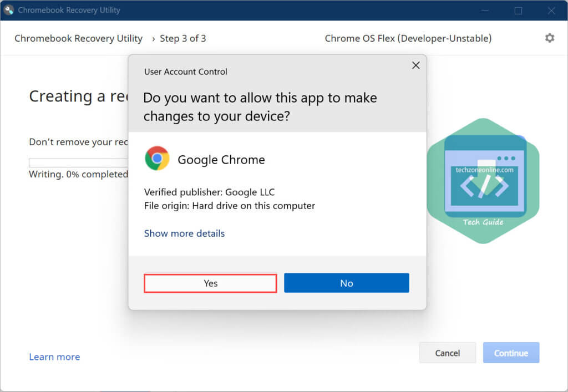Image resolution: width=568 pixels, height=392 pixels.
Task: Click the Chromebook Recovery Utility title bar icon
Action: point(8,9)
